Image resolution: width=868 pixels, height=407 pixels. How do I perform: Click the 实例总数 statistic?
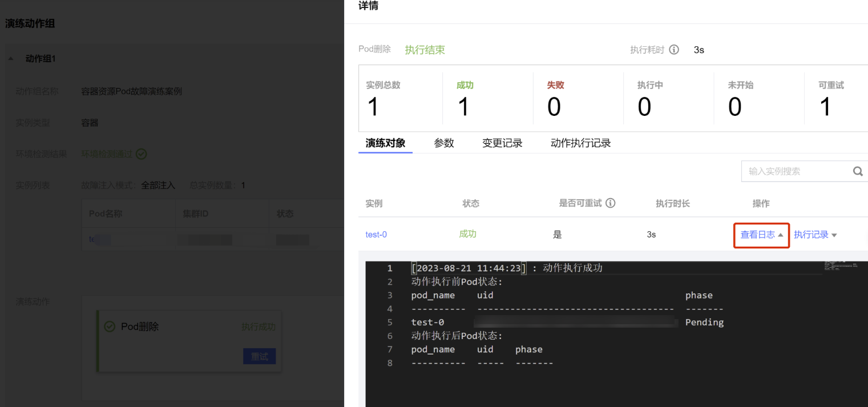pyautogui.click(x=383, y=99)
